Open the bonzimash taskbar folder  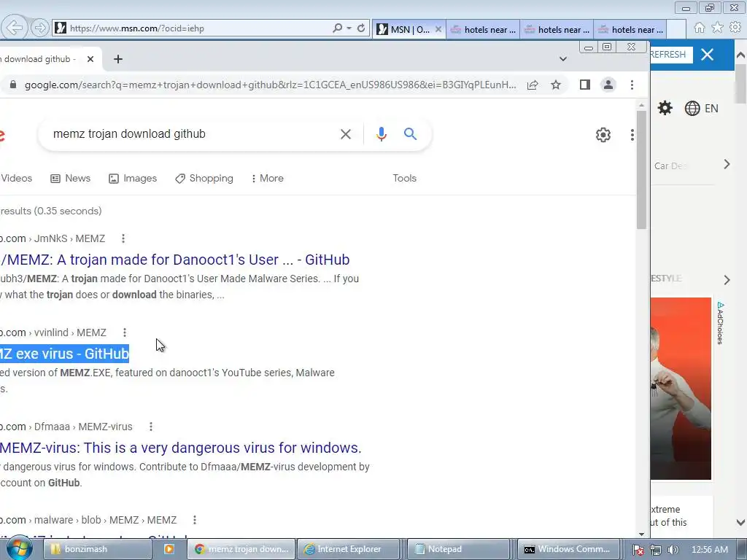[x=98, y=549]
